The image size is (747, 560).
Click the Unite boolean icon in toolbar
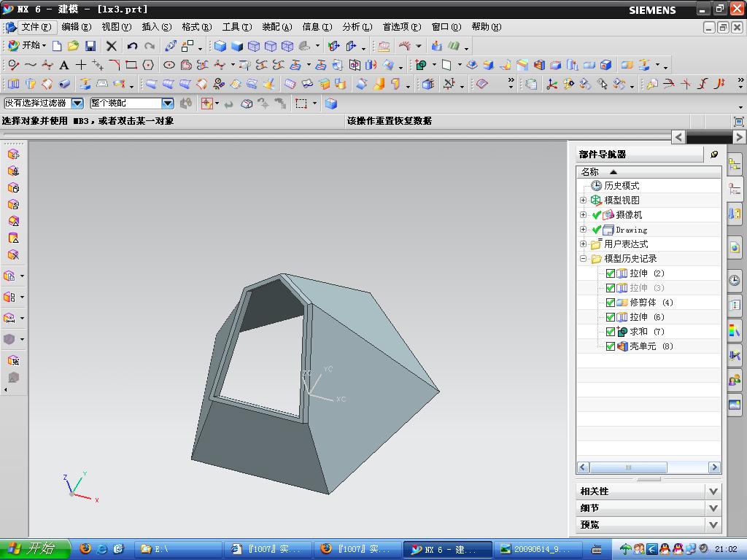point(421,65)
